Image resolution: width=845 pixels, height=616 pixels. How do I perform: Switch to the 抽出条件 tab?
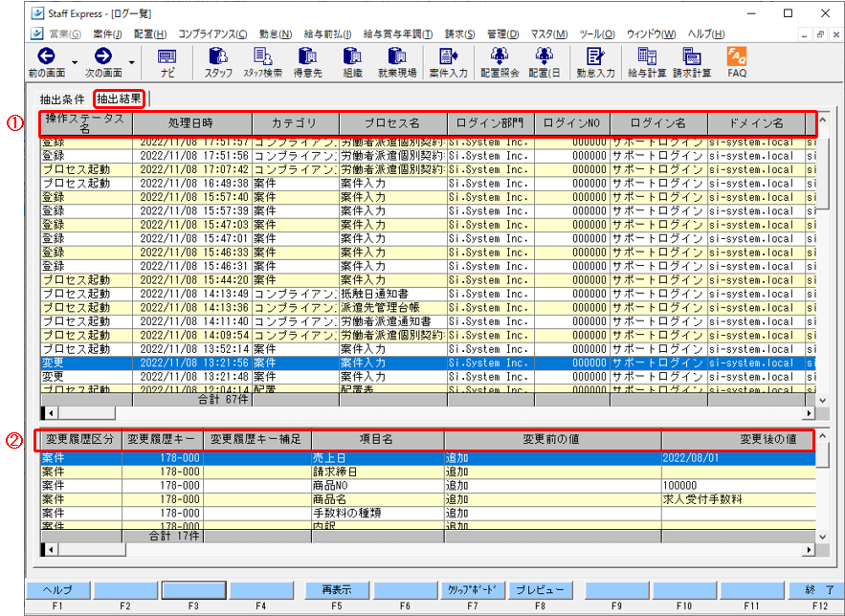[x=62, y=99]
